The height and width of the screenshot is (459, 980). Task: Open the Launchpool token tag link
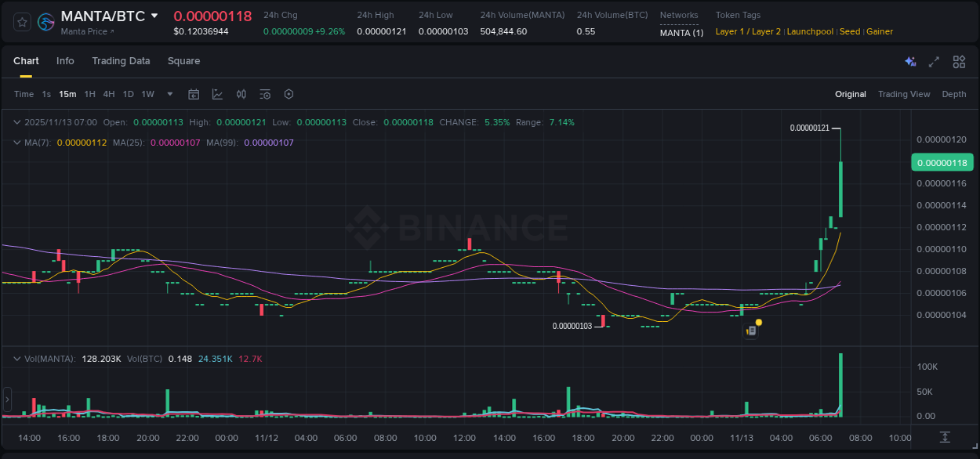click(x=810, y=31)
